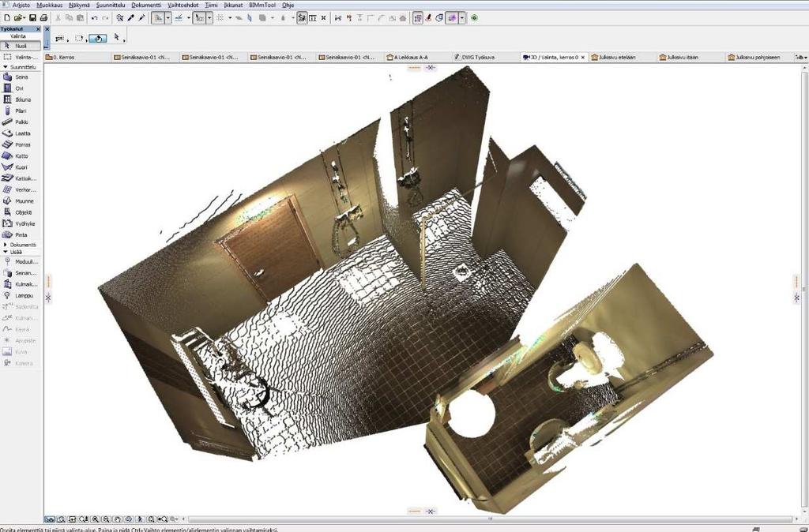Select the Kulmaikkuna (corner window) tool
Screen dimensions: 809x532
pyautogui.click(x=21, y=285)
